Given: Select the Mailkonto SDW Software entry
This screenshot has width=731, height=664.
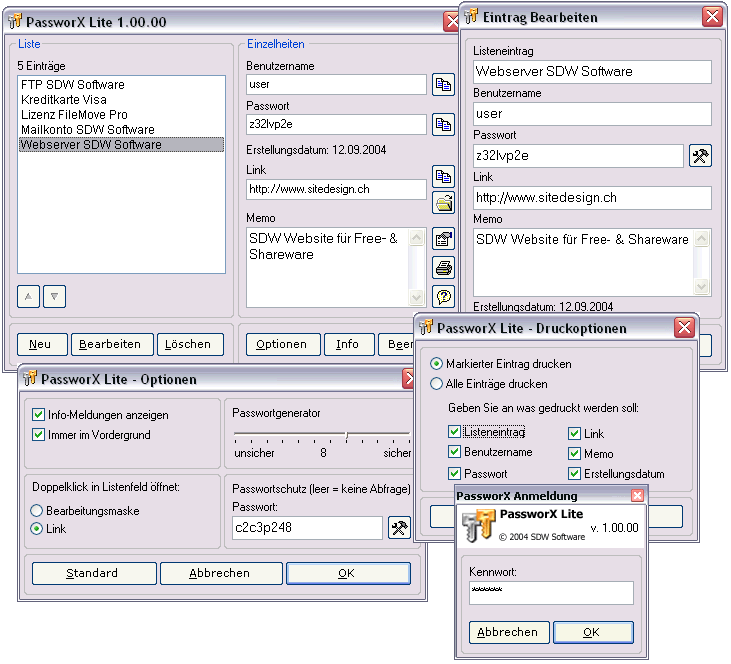Looking at the screenshot, I should click(88, 130).
